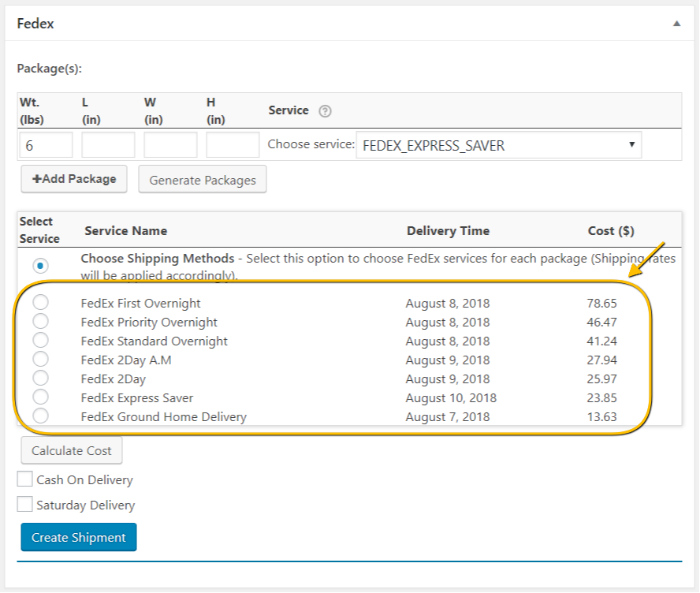Click the weight input field containing 6

click(x=46, y=145)
